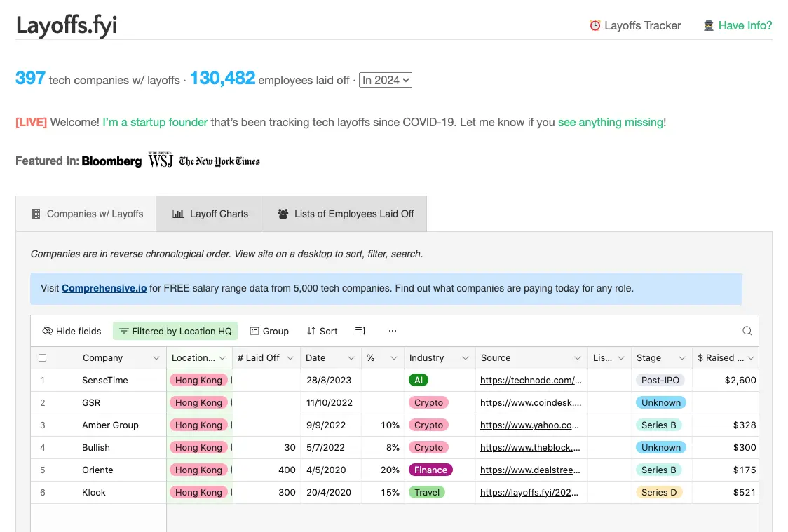Click Bullish's Unknown stage tag
The width and height of the screenshot is (788, 532).
661,447
